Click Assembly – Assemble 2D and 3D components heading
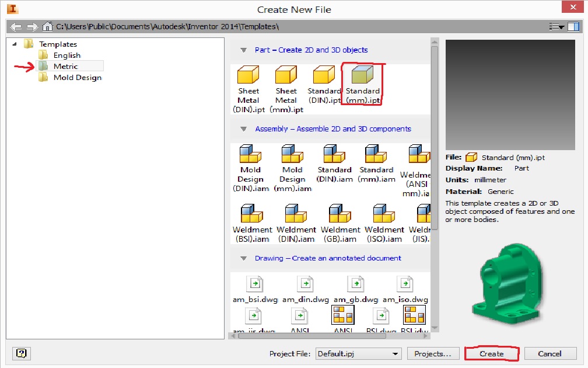This screenshot has height=368, width=588. tap(333, 129)
